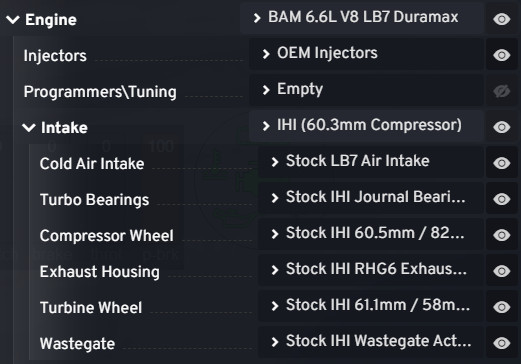Hide the IHI (60.3mm Compressor) part
521x364 pixels.
[x=502, y=127]
